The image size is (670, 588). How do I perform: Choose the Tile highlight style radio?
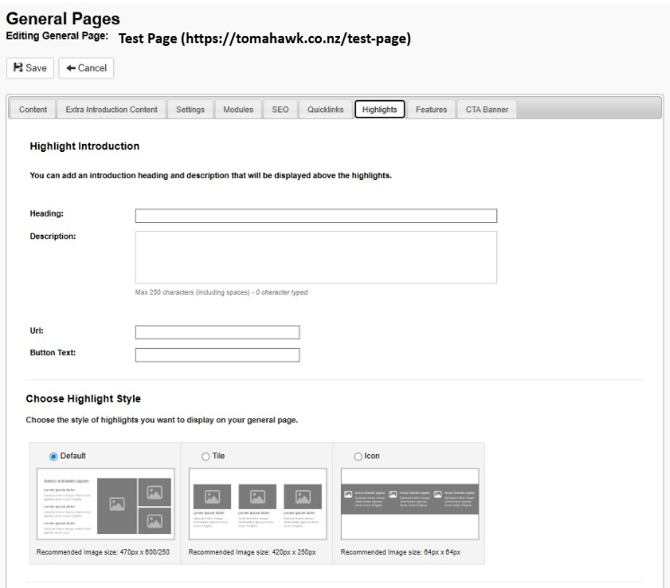tap(206, 456)
